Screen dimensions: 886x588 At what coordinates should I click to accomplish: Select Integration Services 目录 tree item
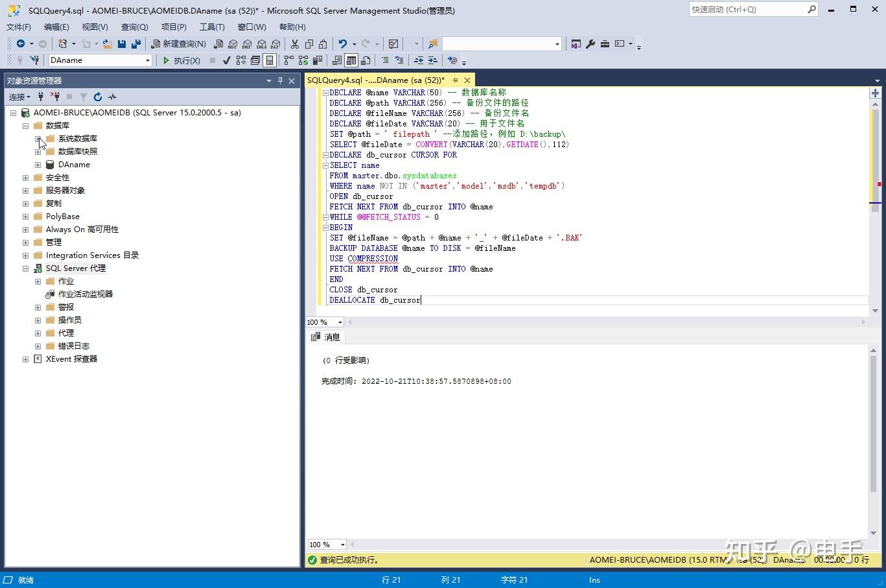[x=92, y=255]
